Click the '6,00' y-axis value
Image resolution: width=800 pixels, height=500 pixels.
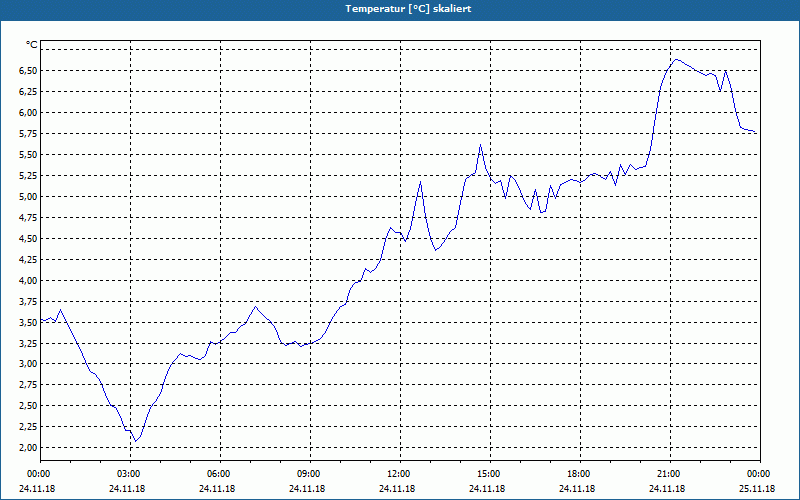tap(28, 113)
